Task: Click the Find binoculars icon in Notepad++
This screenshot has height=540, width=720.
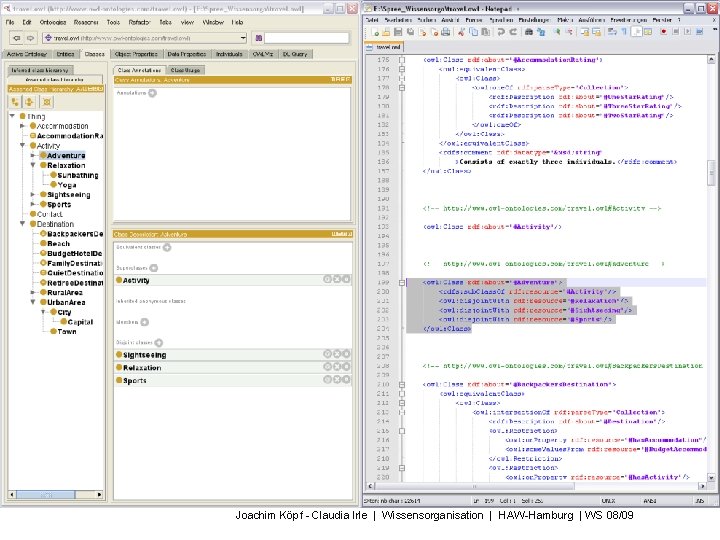Action: click(529, 32)
